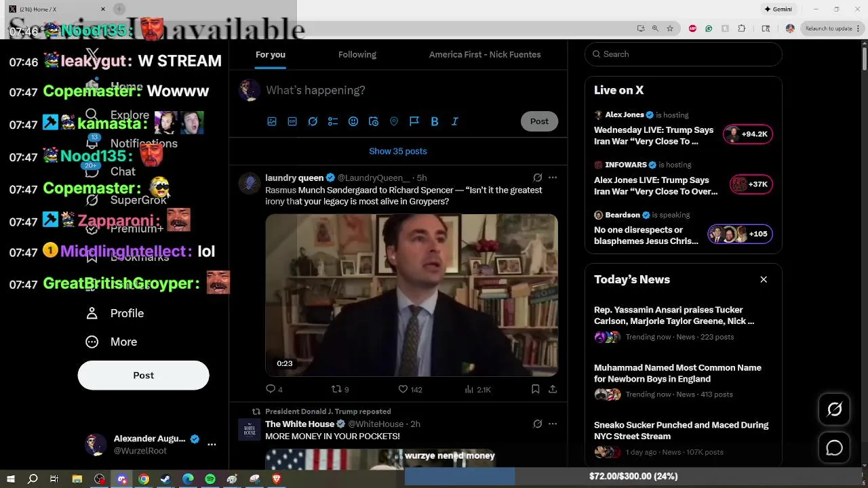Click the X Search field
868x488 pixels.
click(x=684, y=54)
